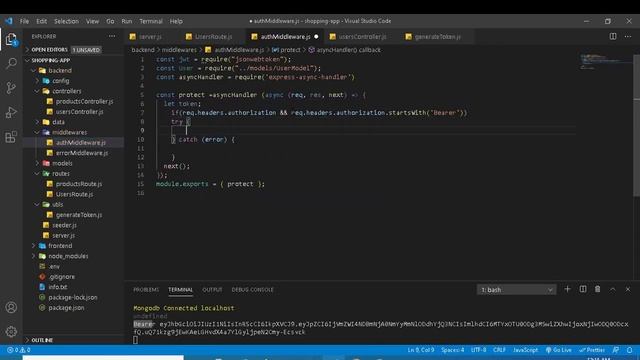Screen dimensions: 640x360
Task: Open the Help menu
Action: [176, 21]
